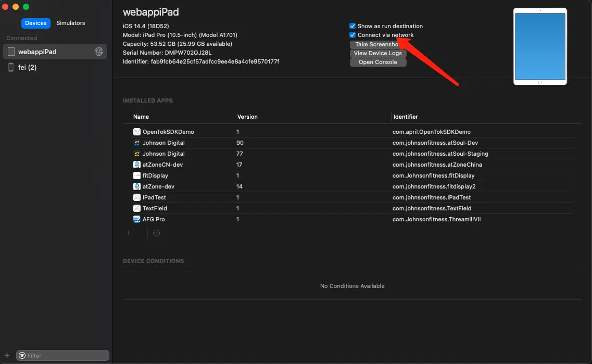592x364 pixels.
Task: Click the iOS 14.4 (18D52) text
Action: click(146, 26)
